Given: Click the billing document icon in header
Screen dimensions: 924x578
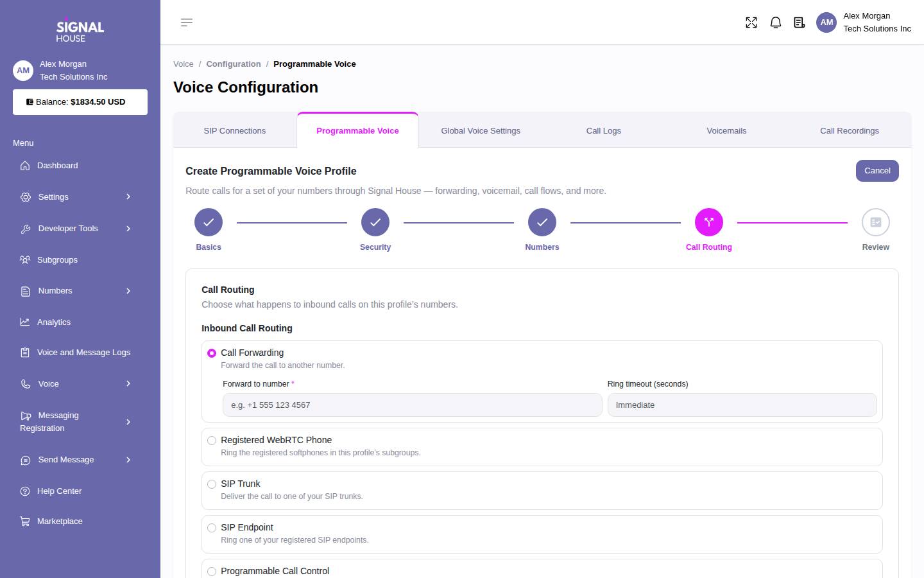Looking at the screenshot, I should pyautogui.click(x=800, y=22).
